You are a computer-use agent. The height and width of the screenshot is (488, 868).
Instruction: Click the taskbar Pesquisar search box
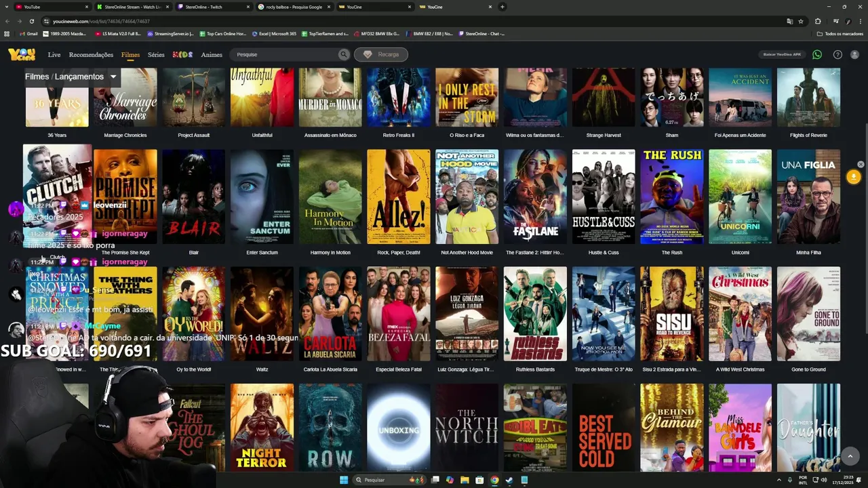[390, 480]
